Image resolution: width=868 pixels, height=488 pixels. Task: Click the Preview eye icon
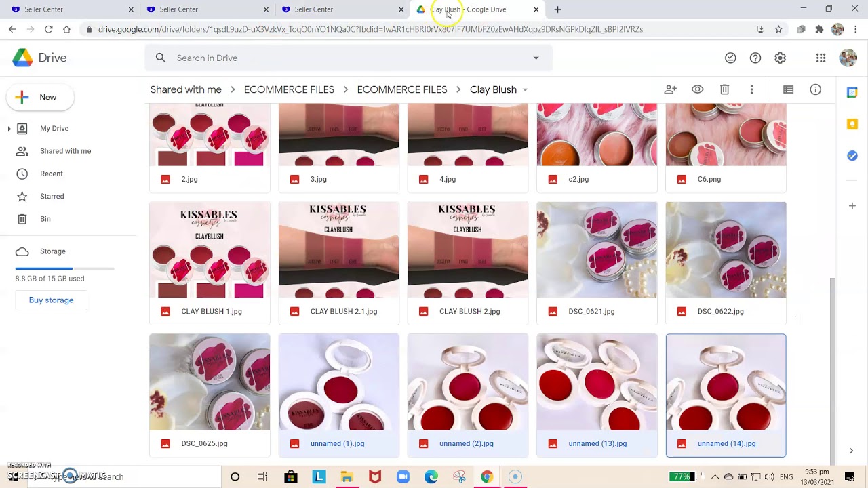coord(697,89)
